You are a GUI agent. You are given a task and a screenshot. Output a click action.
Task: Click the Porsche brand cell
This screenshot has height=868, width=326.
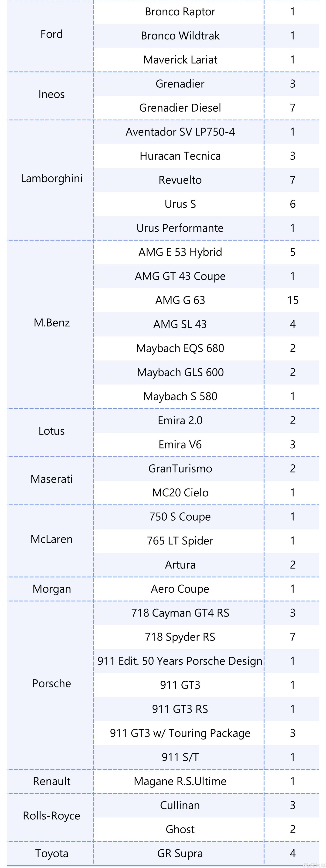(x=52, y=683)
